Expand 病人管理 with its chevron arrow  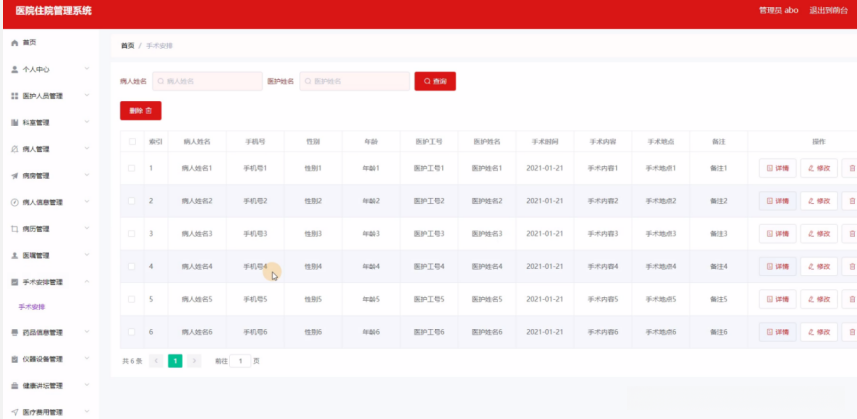[87, 149]
